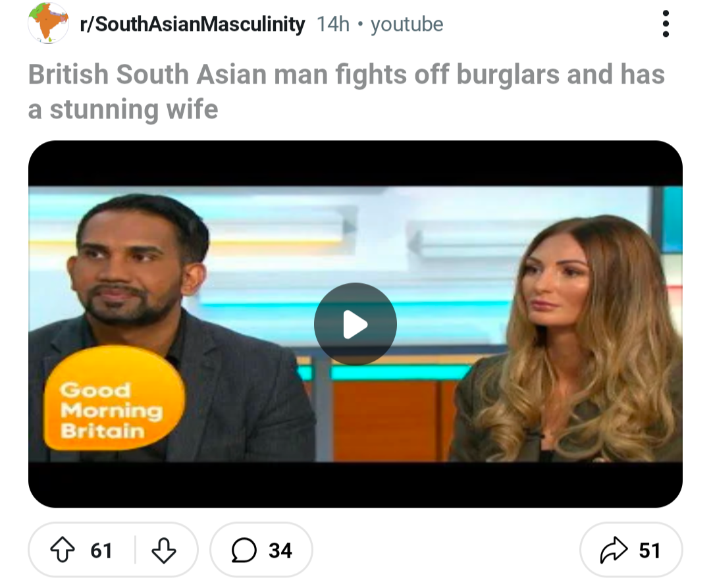Open the post titled British South Asian man
Screen dimensions: 711x588
346,92
